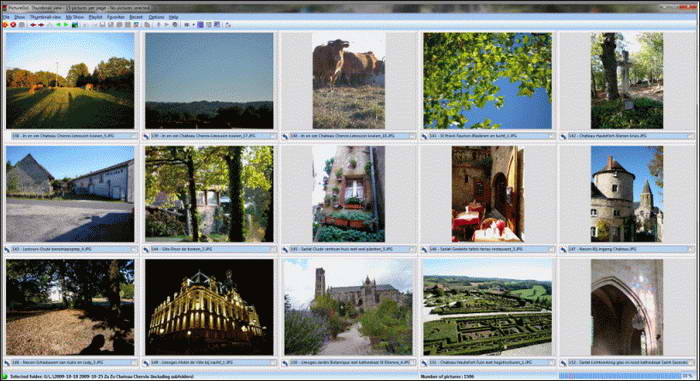The width and height of the screenshot is (700, 381).
Task: Click the rotate icon beside the hedge garden caption
Action: pyautogui.click(x=424, y=363)
